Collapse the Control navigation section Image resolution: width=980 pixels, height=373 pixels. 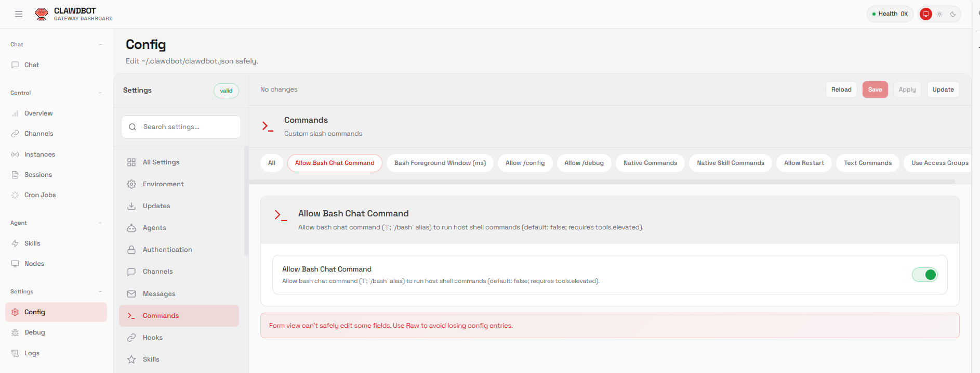pos(100,93)
